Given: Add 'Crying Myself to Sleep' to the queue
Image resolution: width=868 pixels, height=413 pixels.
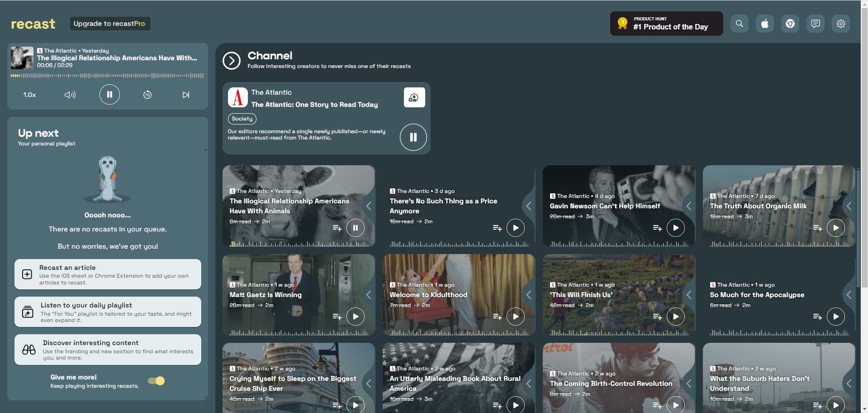Looking at the screenshot, I should 337,405.
